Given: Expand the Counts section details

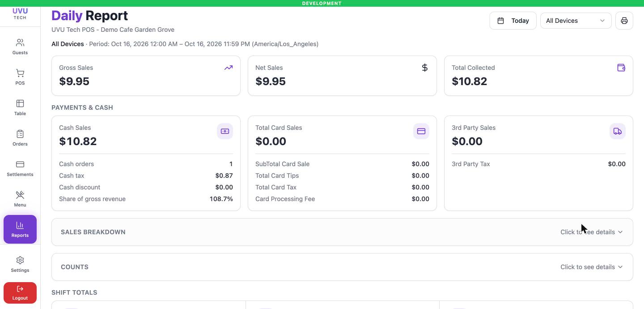Looking at the screenshot, I should click(342, 267).
